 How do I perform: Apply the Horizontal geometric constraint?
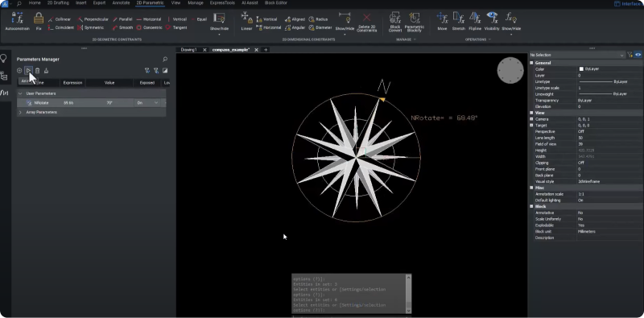pos(149,19)
